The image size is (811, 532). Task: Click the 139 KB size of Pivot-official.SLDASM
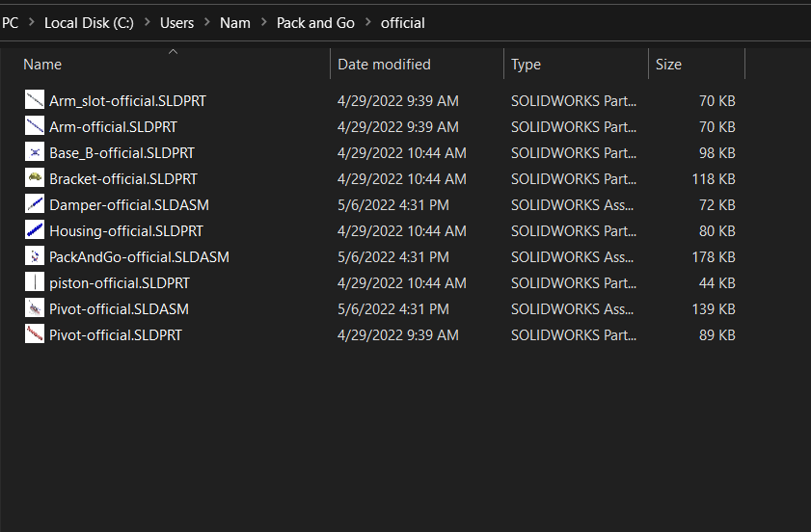[x=714, y=309]
